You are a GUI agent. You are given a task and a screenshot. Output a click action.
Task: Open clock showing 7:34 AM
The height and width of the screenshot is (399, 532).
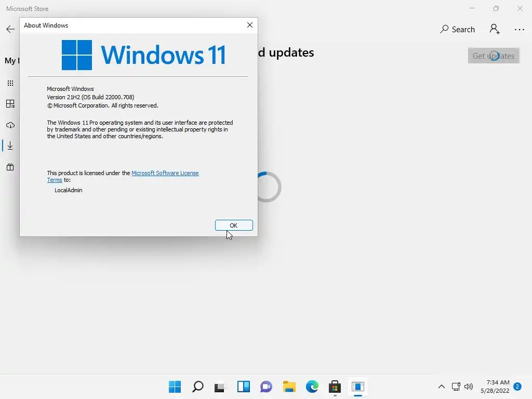(495, 387)
